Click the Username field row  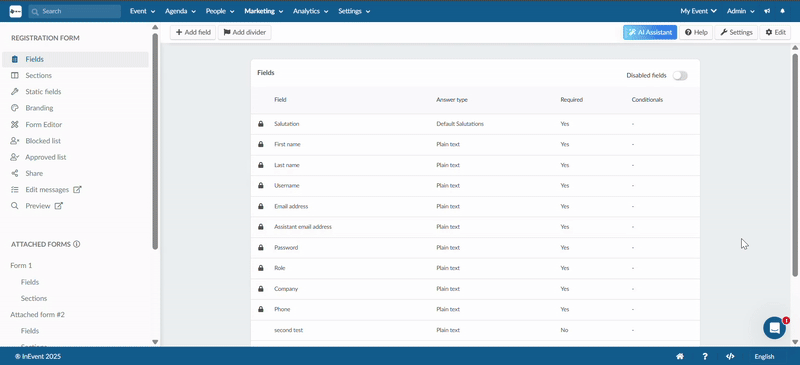[475, 186]
